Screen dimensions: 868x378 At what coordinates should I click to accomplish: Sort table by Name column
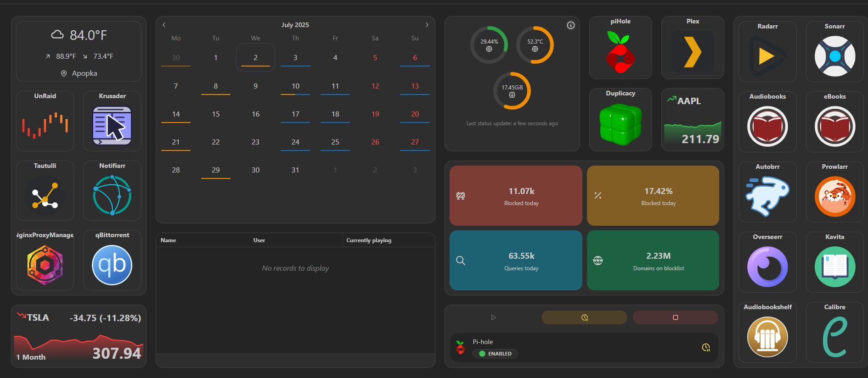tap(169, 240)
